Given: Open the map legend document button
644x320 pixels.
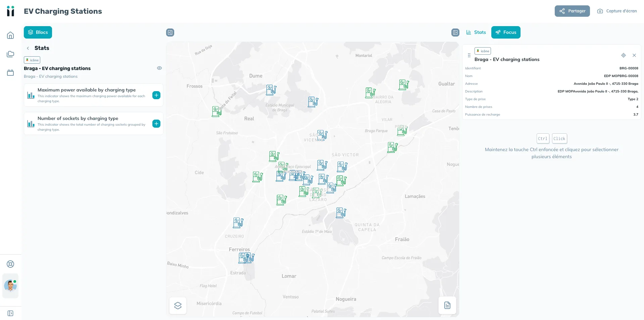Looking at the screenshot, I should (x=447, y=305).
